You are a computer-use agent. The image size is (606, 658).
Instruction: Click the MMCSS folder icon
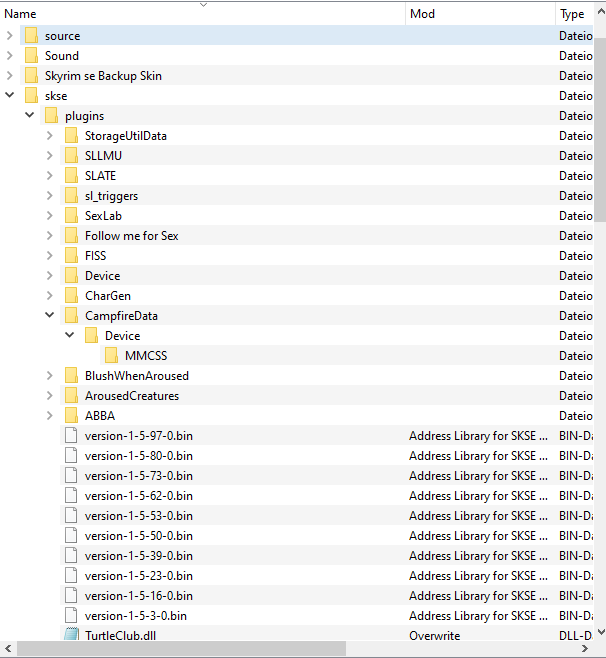click(111, 355)
